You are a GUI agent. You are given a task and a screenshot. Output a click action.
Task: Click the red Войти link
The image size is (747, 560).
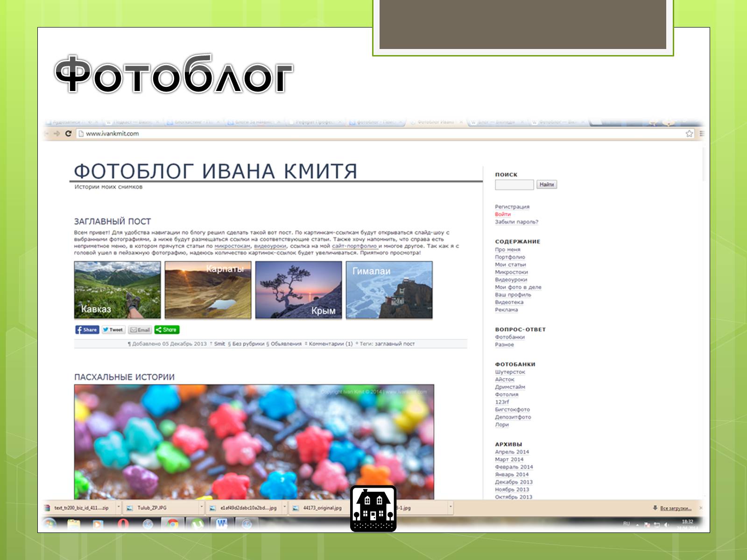pyautogui.click(x=503, y=214)
